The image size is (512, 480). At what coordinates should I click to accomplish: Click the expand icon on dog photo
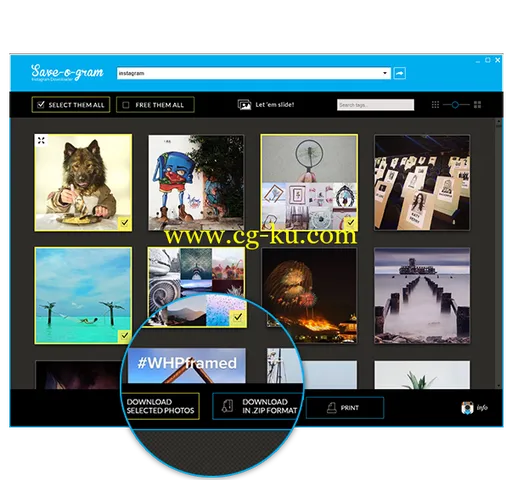pos(41,141)
